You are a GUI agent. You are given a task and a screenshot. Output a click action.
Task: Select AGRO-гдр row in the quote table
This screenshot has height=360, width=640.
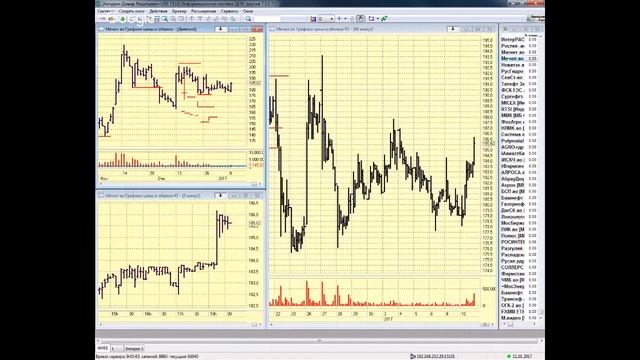coord(519,147)
